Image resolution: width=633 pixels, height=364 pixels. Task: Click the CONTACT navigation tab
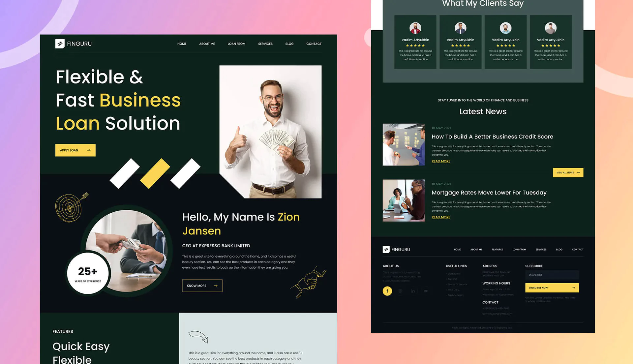tap(314, 44)
